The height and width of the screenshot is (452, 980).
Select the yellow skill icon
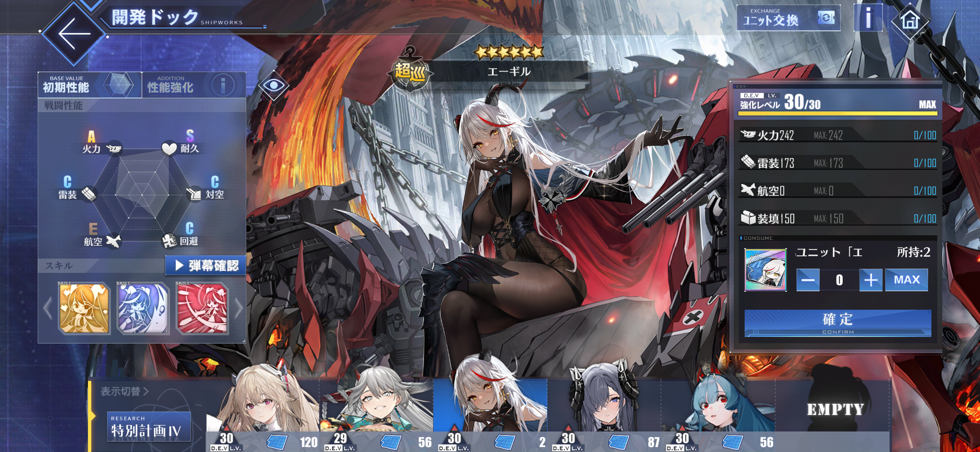84,308
